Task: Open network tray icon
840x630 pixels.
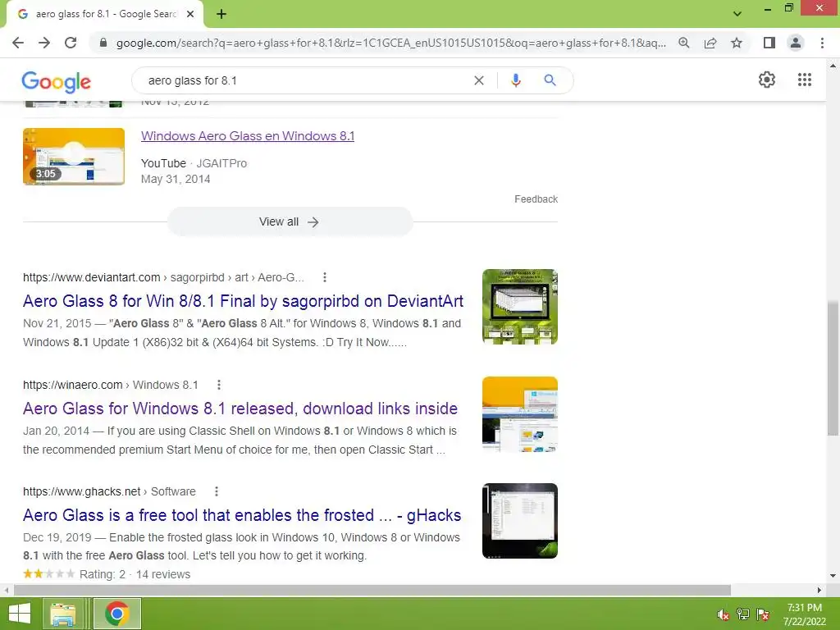Action: [x=743, y=615]
